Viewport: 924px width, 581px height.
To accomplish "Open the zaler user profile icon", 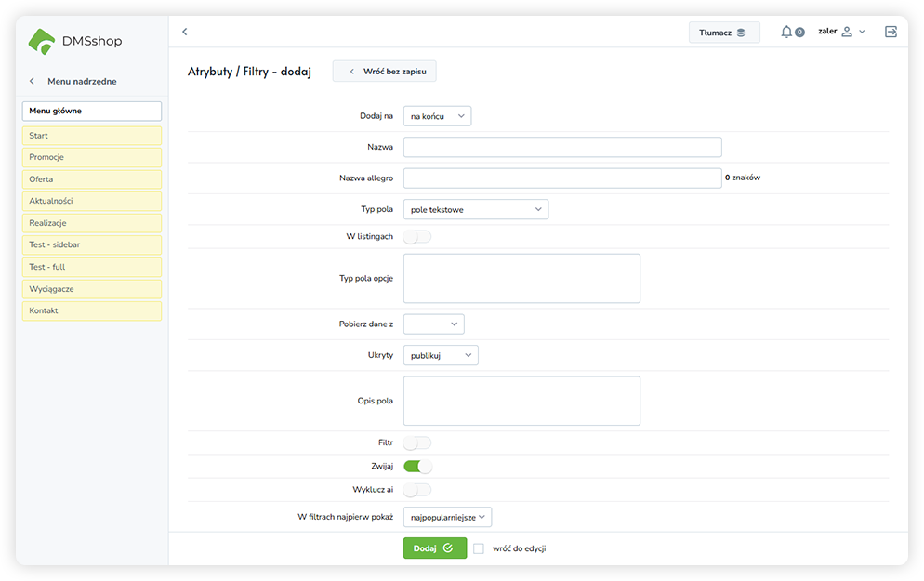I will [x=846, y=32].
